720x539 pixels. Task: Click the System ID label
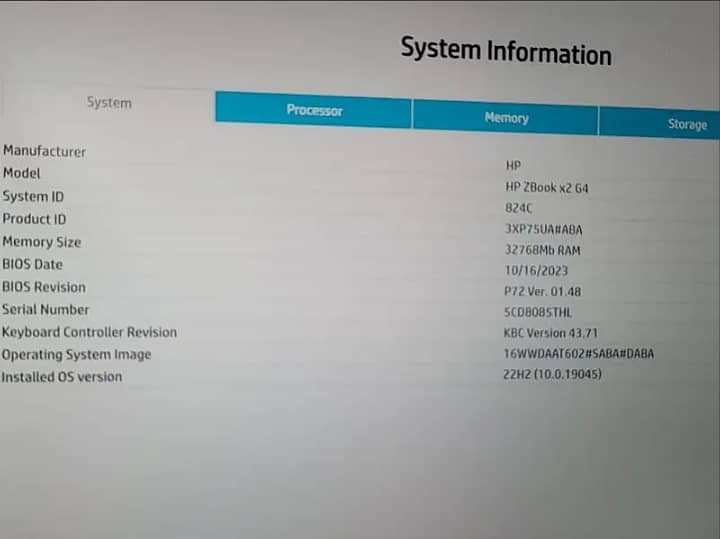[x=33, y=196]
